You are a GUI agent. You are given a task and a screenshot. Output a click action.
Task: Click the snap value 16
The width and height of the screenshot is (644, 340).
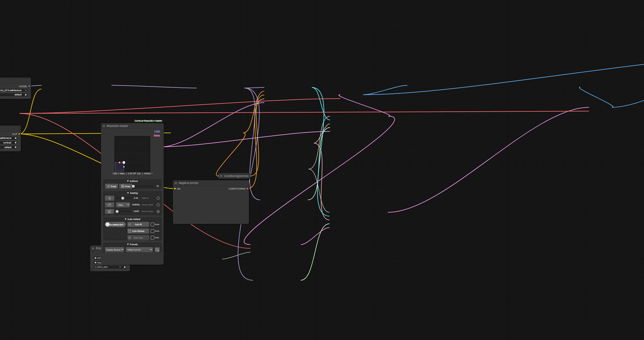tap(157, 186)
